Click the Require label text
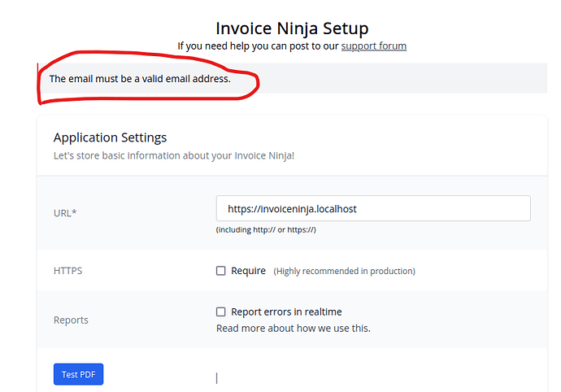 [x=248, y=271]
